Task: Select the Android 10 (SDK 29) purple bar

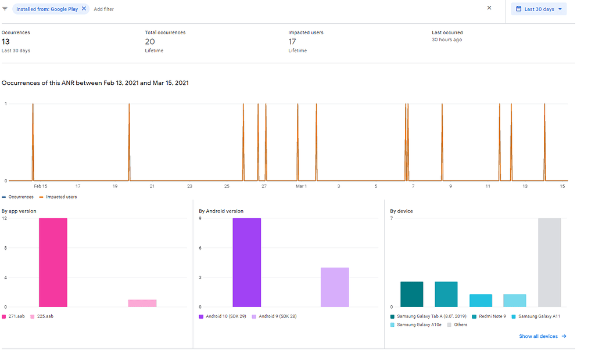Action: 246,262
